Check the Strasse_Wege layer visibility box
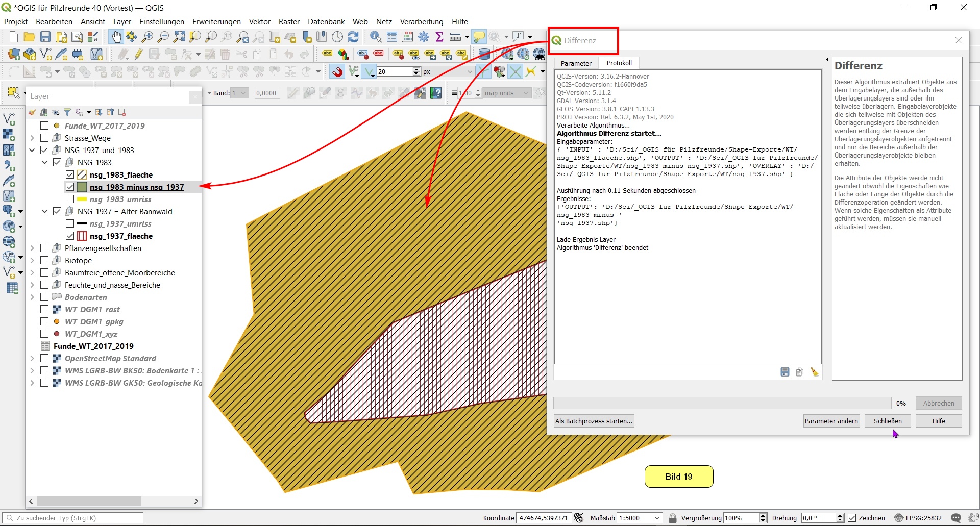Image resolution: width=980 pixels, height=526 pixels. pos(44,138)
